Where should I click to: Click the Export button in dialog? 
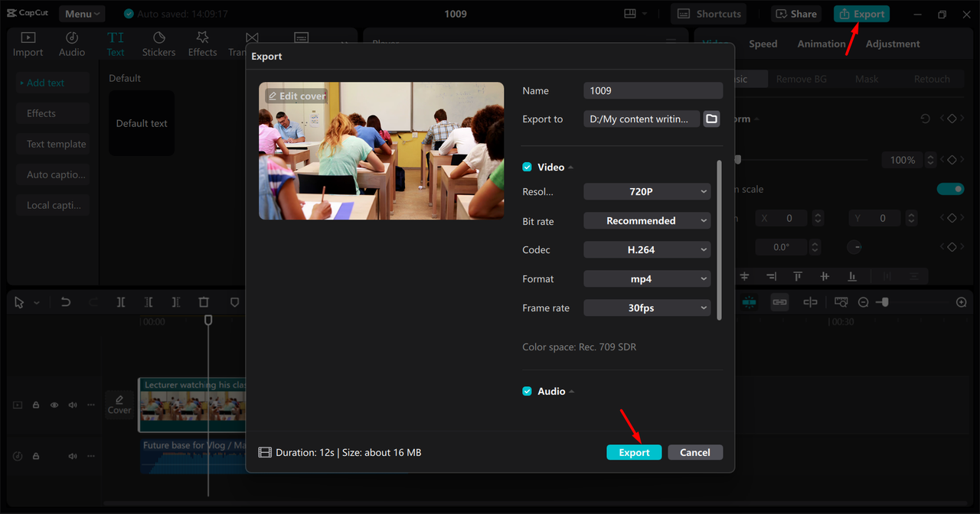[x=634, y=452]
